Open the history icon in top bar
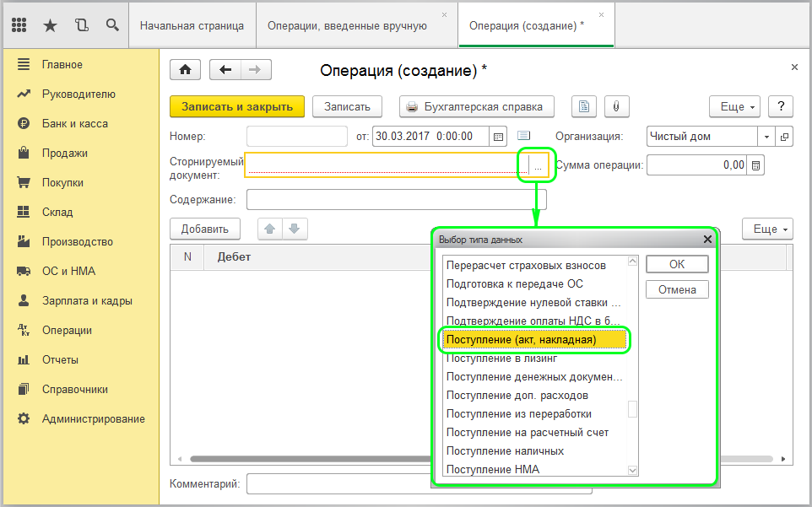 pos(81,25)
